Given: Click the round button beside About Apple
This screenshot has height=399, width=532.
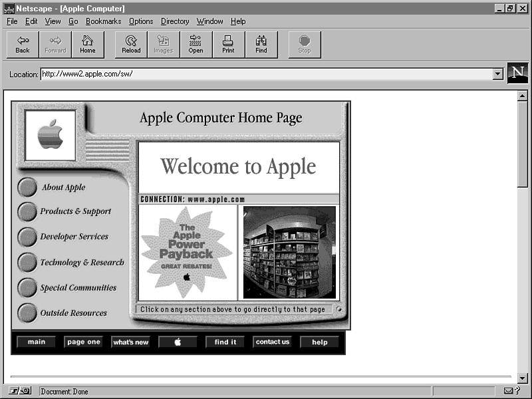Looking at the screenshot, I should [x=27, y=187].
